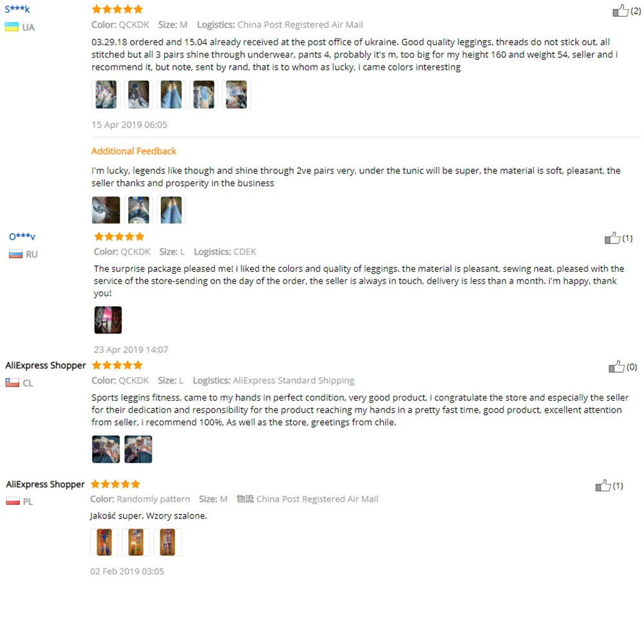This screenshot has height=644, width=644.
Task: View third Additional Feedback photo
Action: 171,210
